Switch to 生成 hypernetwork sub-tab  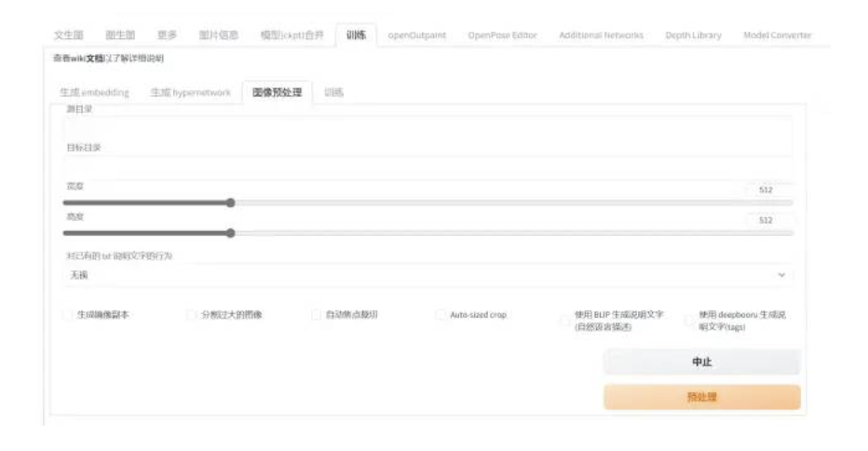coord(190,92)
